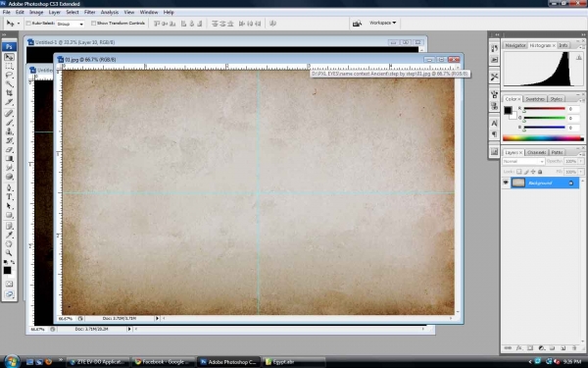Enable Show Transform Controls checkbox
This screenshot has height=368, width=588.
pos(93,24)
